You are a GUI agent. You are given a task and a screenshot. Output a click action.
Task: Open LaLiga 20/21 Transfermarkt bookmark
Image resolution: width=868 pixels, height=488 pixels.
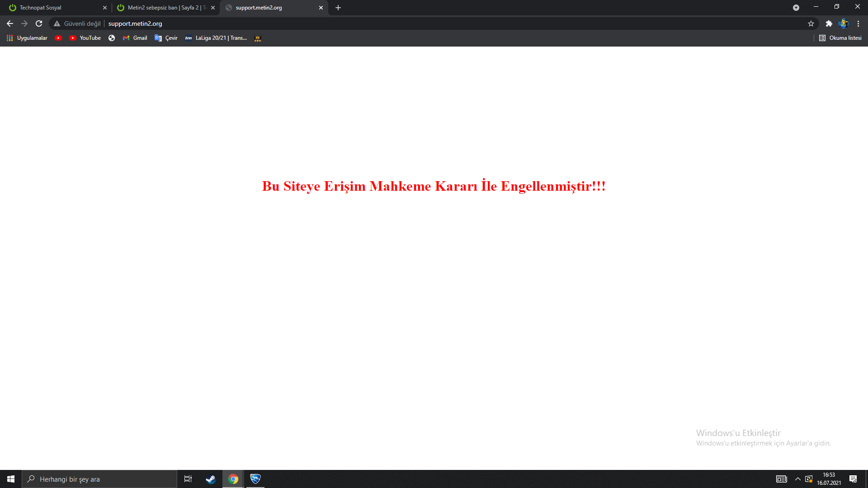pos(216,38)
